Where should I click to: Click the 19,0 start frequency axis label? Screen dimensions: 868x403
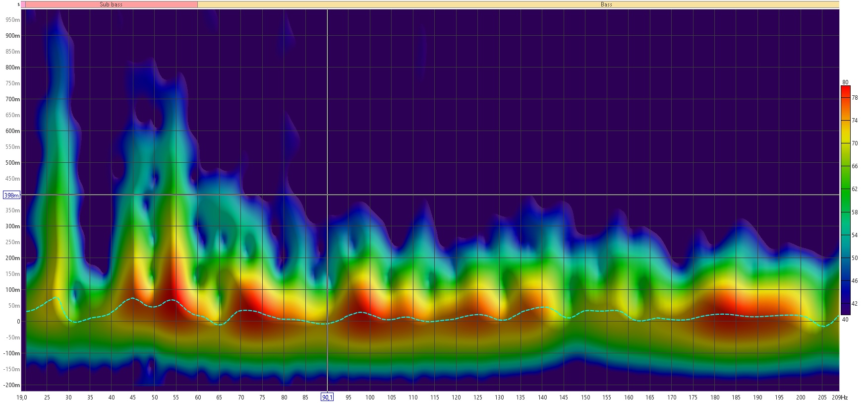click(22, 397)
